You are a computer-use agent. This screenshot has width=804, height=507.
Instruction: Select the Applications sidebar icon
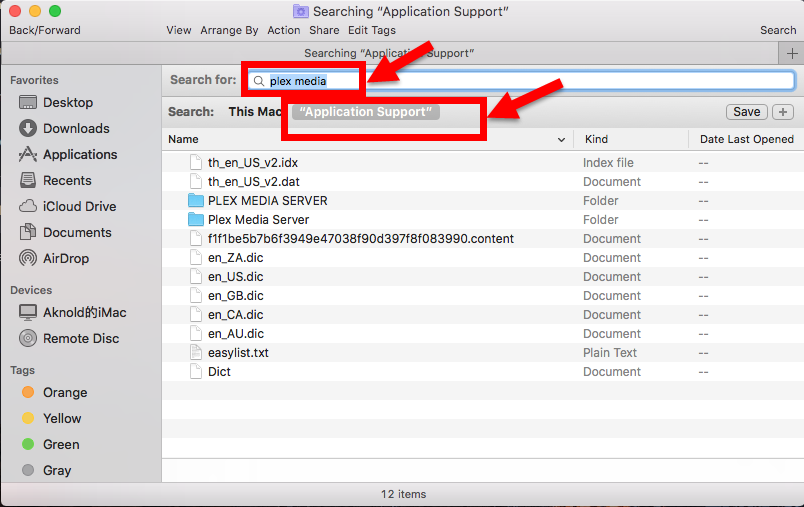click(x=28, y=155)
